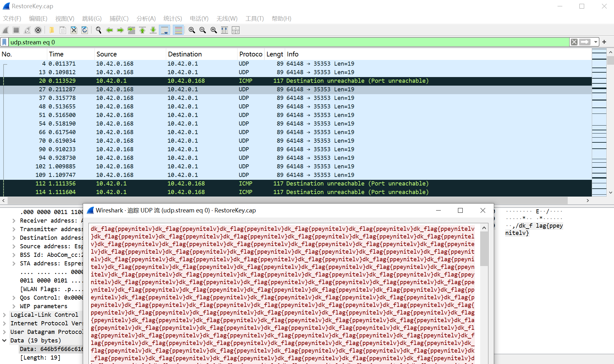Zoom out of the main window text
This screenshot has height=364, width=614.
203,30
